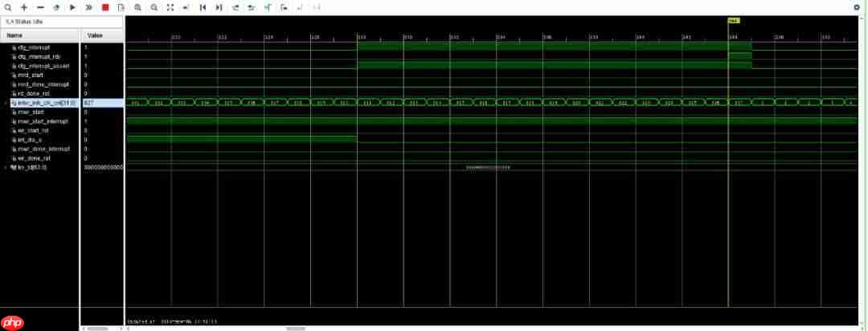Click the export ILA data icon
Screen dimensions: 868x331
coord(121,8)
